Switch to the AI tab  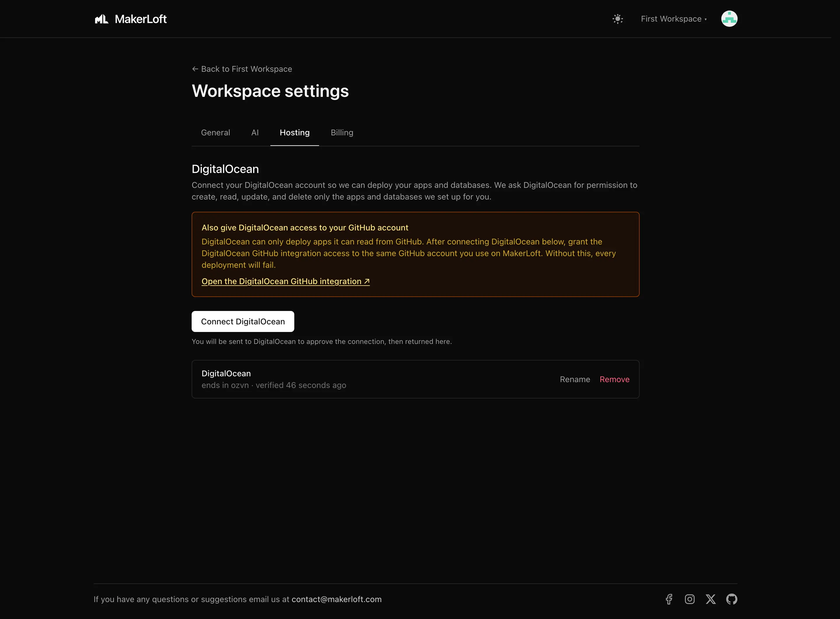255,133
